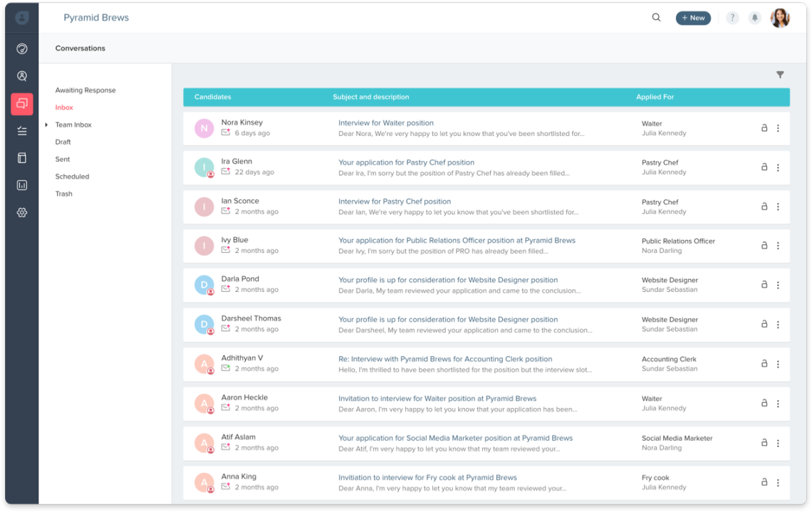Open the onboarding checklist icon in sidebar
812x512 pixels.
(x=21, y=130)
